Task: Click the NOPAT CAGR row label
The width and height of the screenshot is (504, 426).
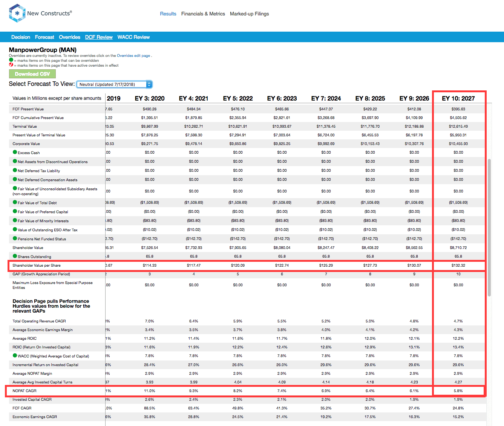Action: pos(25,391)
